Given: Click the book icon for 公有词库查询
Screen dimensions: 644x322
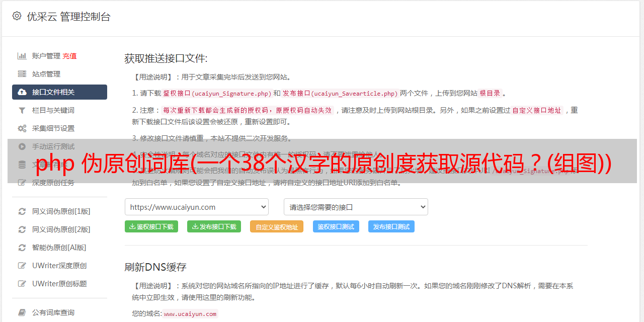Looking at the screenshot, I should (22, 312).
